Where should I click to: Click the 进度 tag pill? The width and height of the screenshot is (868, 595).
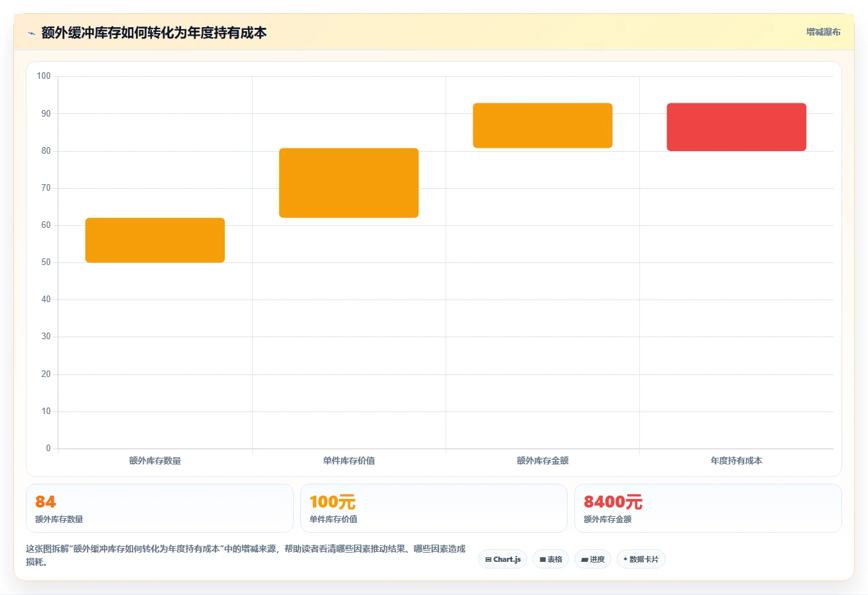coord(593,559)
